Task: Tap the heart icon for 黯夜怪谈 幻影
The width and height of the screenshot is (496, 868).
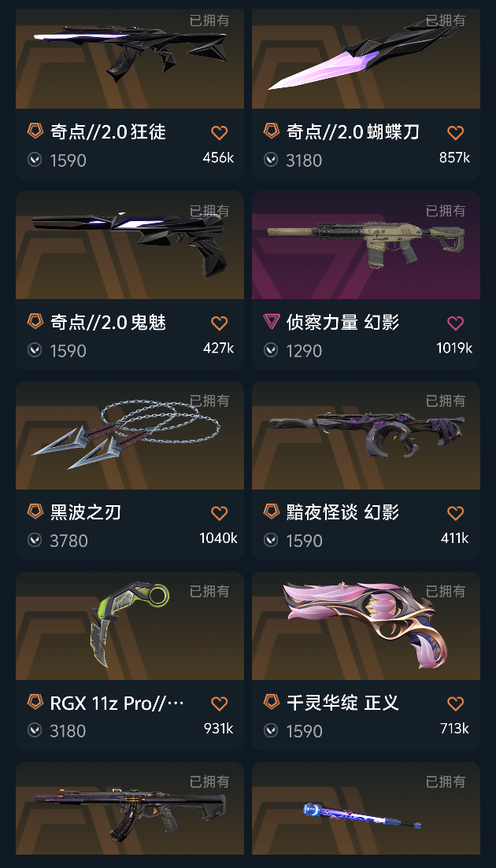Action: pyautogui.click(x=455, y=513)
